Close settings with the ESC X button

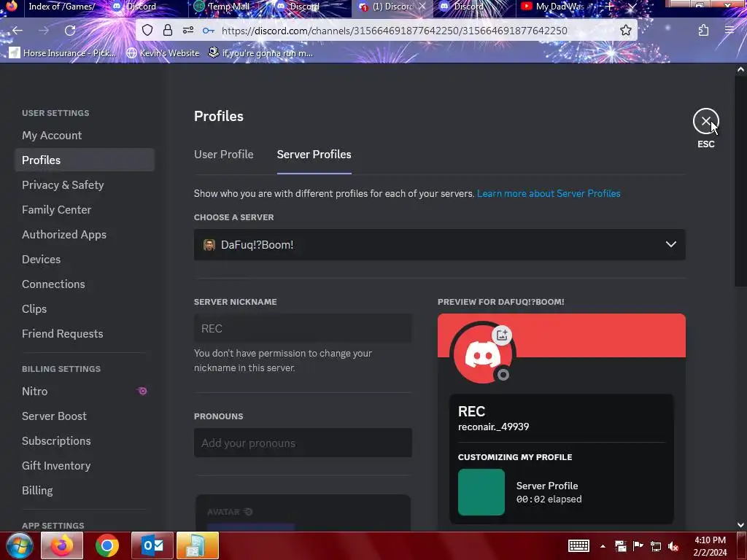click(705, 122)
